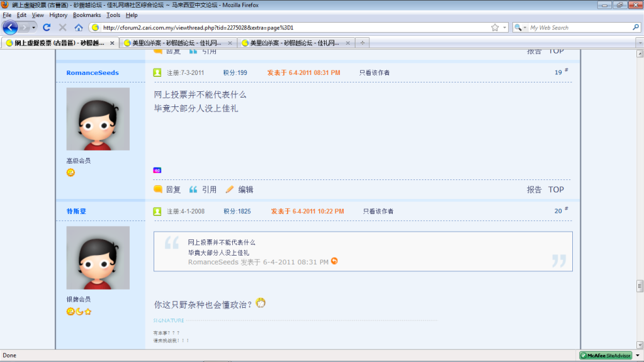Click the McAfee SiteAdvisor status icon
The height and width of the screenshot is (362, 644).
click(604, 356)
